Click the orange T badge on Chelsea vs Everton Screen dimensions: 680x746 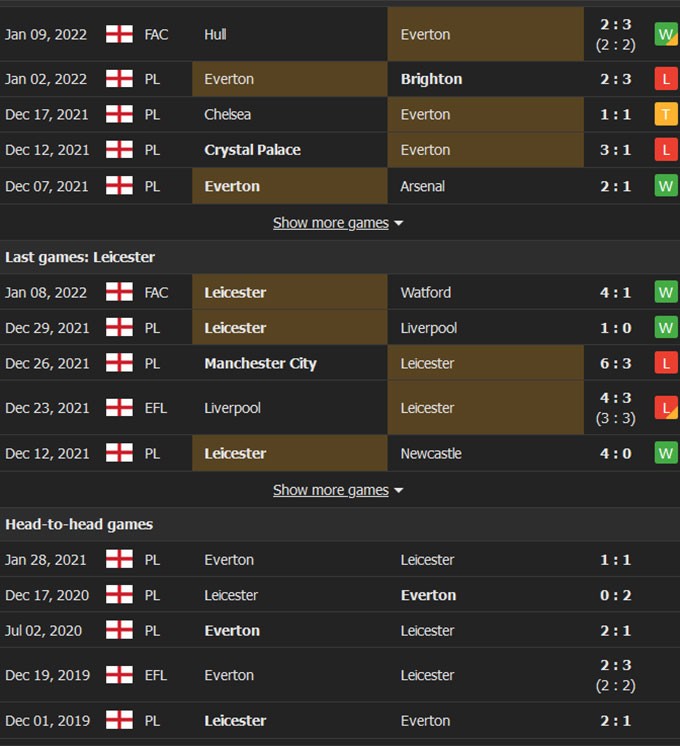tap(666, 115)
